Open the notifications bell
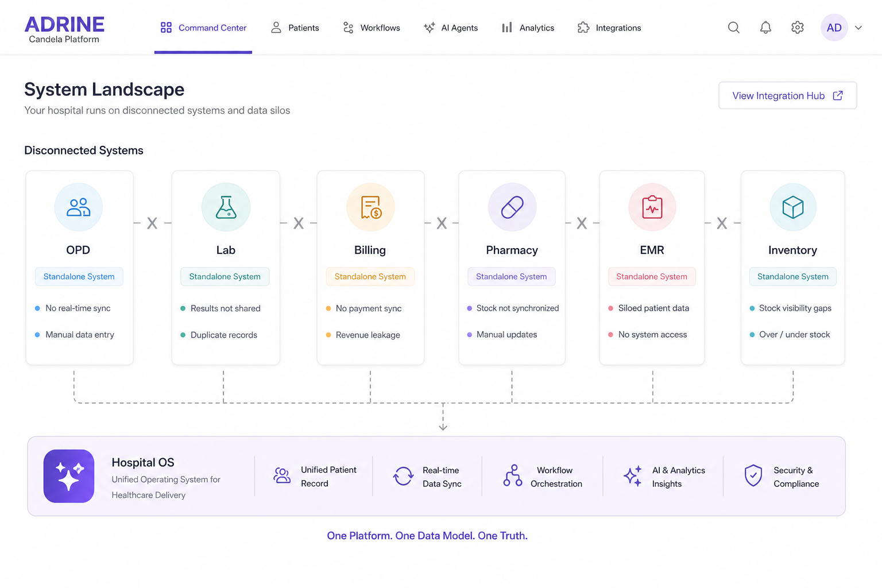 coord(765,28)
